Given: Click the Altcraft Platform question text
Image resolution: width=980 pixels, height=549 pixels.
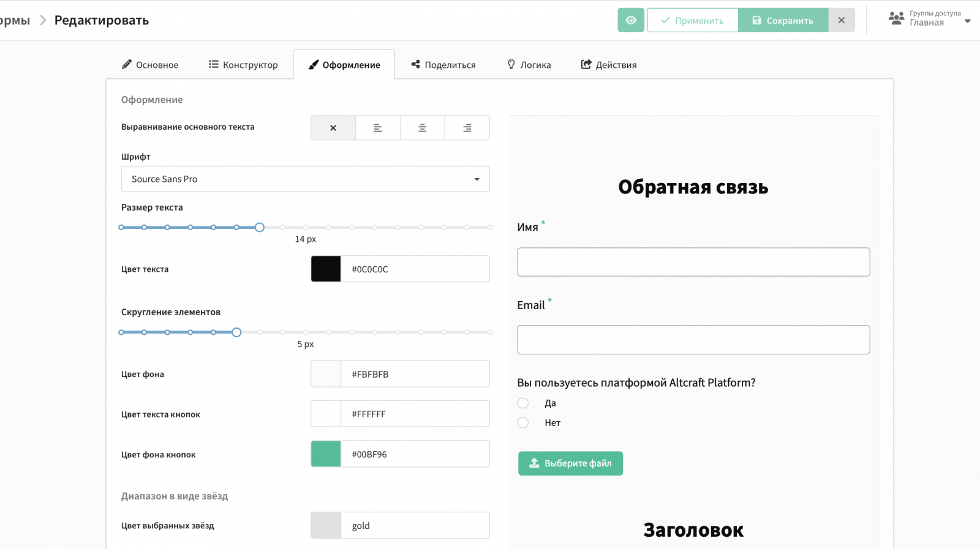Looking at the screenshot, I should tap(636, 383).
